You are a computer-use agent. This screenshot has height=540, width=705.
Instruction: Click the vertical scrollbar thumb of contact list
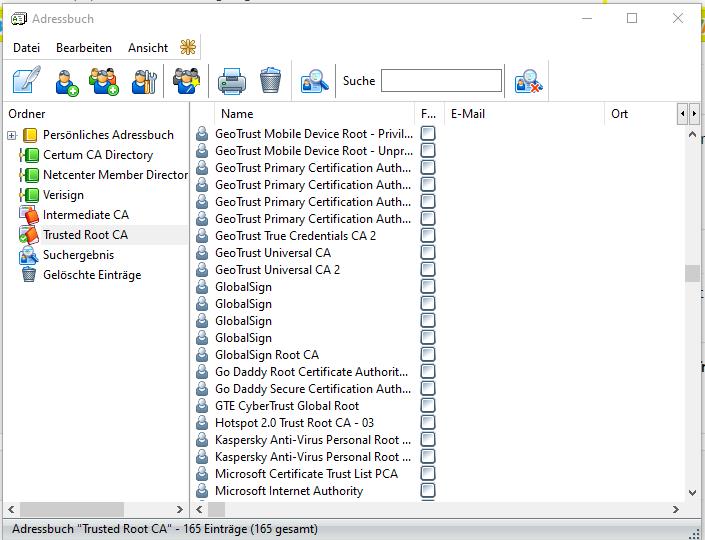[692, 273]
